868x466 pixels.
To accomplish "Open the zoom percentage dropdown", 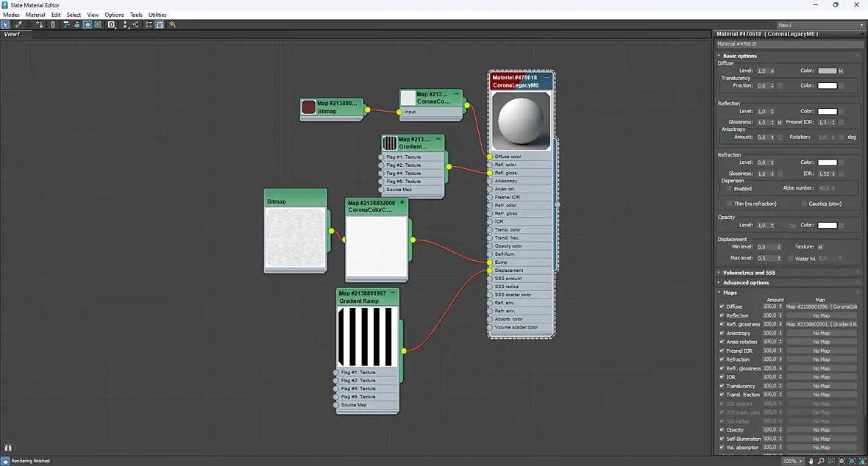I will 793,461.
